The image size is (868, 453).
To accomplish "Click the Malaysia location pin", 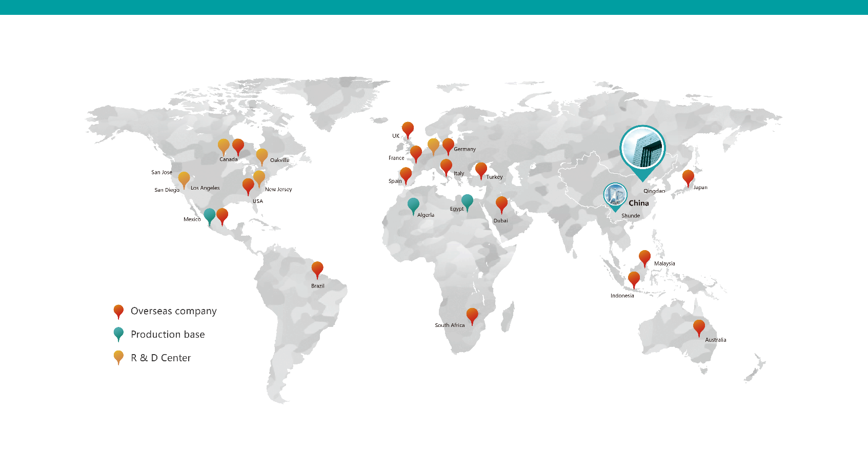I will click(x=644, y=257).
